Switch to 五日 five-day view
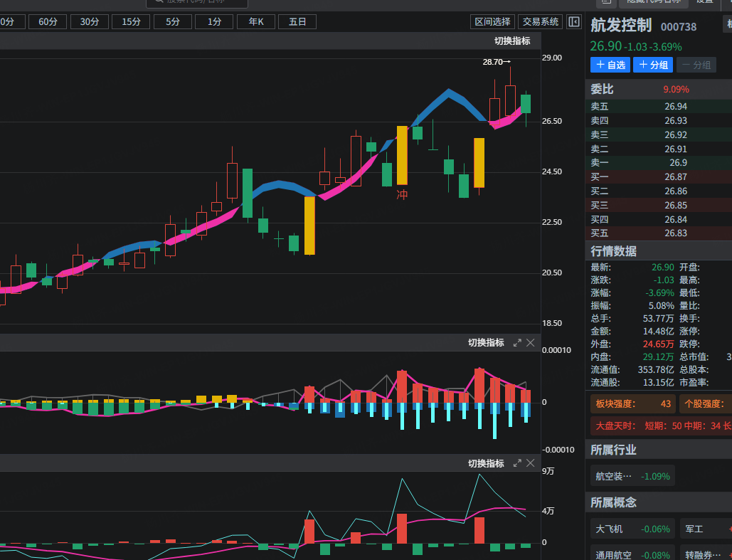Image resolution: width=732 pixels, height=560 pixels. pos(297,22)
